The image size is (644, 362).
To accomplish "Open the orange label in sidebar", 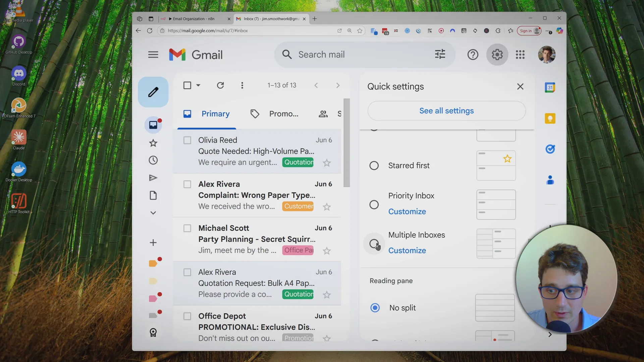I will pos(153,263).
